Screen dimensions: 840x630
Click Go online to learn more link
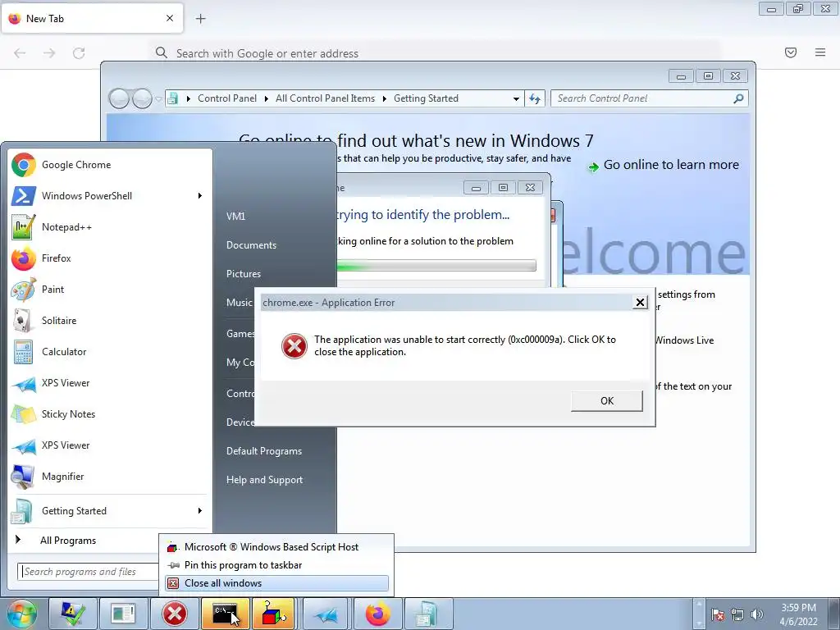[x=671, y=165]
